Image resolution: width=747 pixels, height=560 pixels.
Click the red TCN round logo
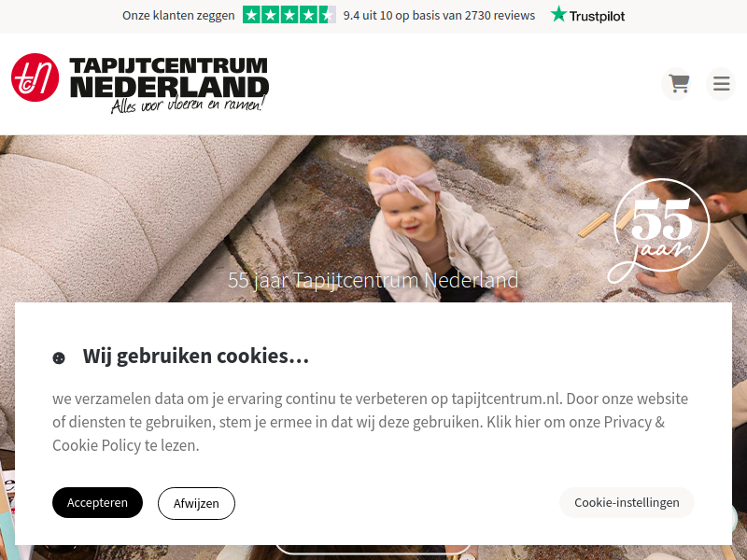click(x=35, y=77)
